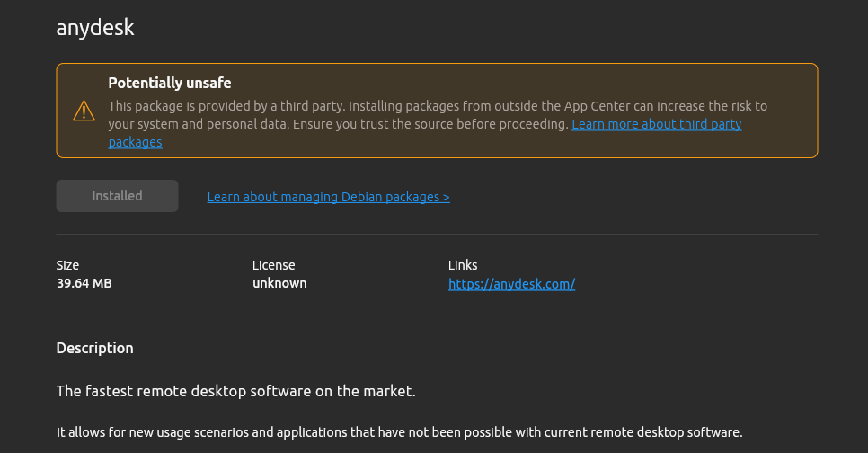
Task: Click the separator line below Installed button
Action: click(437, 235)
